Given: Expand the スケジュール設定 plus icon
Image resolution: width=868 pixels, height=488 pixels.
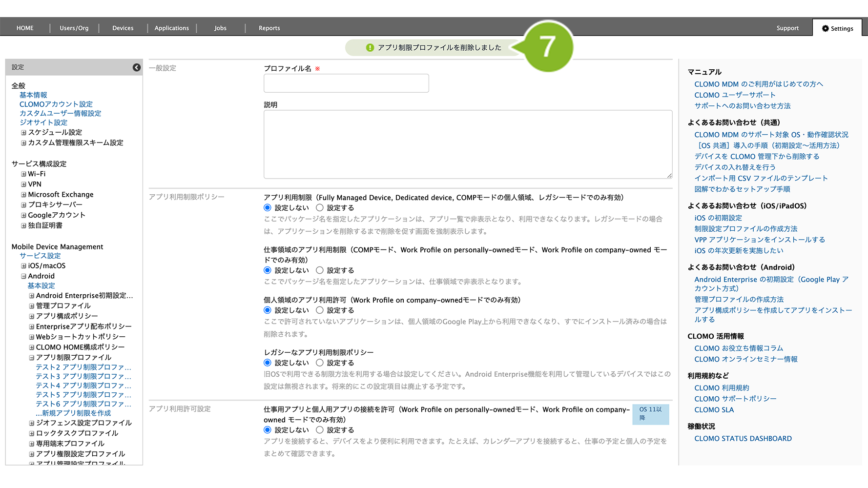Looking at the screenshot, I should 23,133.
